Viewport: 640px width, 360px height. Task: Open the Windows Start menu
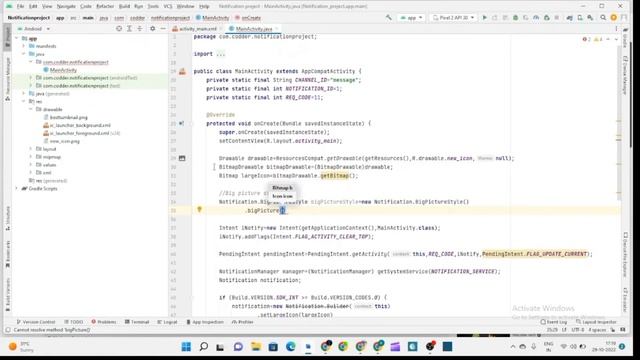click(x=186, y=347)
